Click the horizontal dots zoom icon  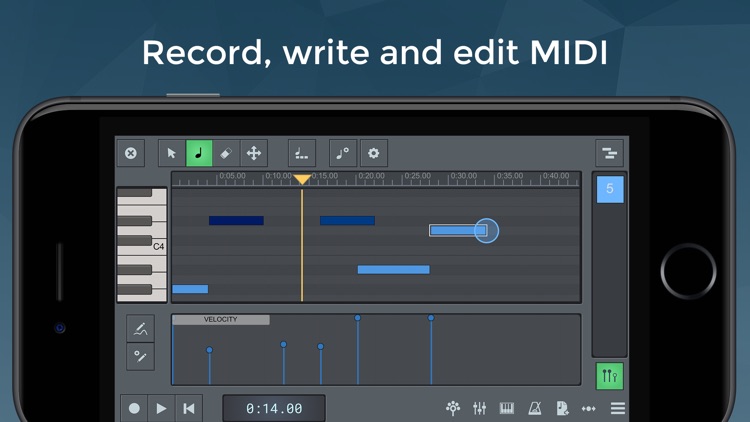click(x=589, y=409)
